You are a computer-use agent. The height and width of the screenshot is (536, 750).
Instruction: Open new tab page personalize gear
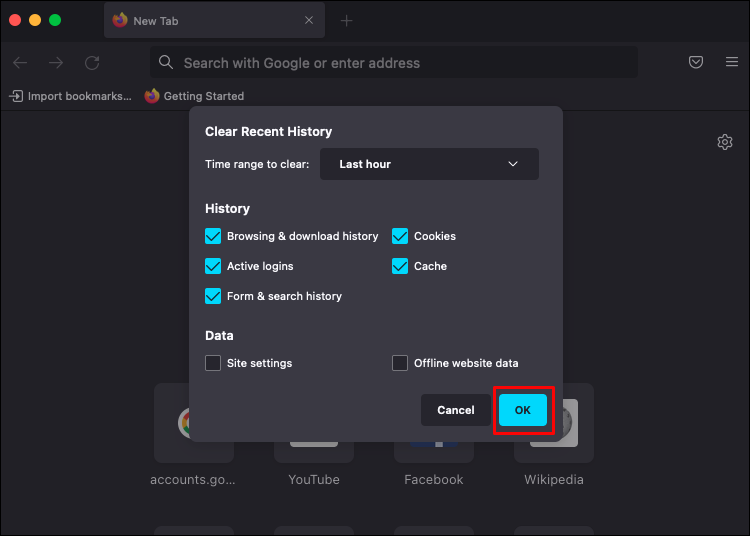[x=725, y=142]
